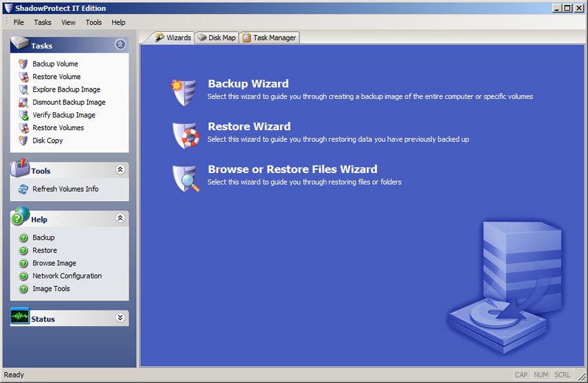Click the Restore Wizard description text

click(338, 139)
